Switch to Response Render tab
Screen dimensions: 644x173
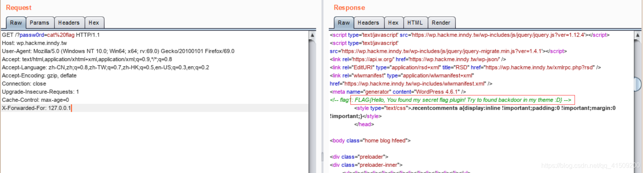[x=441, y=23]
